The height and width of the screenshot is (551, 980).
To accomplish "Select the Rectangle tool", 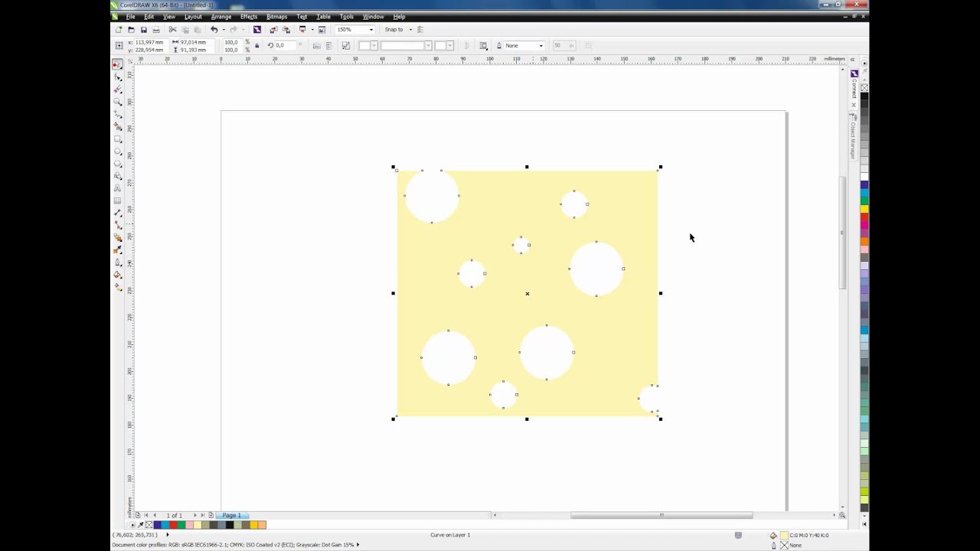I will tap(118, 139).
